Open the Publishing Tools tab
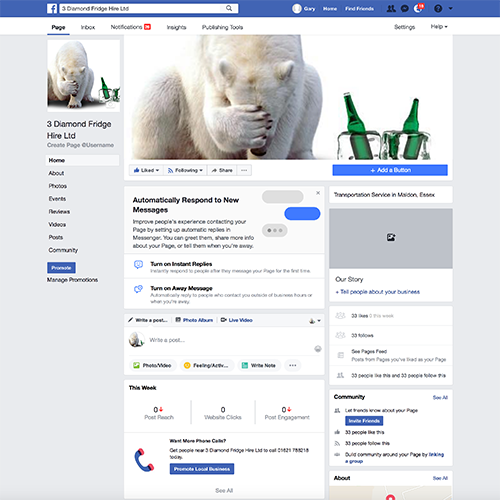This screenshot has width=500, height=500. click(222, 27)
